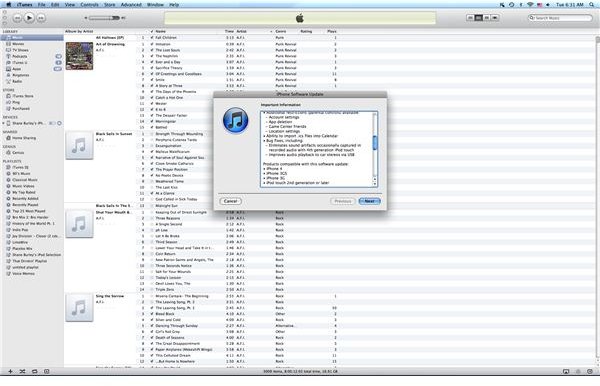Eject the iPhone using the eject icon
600x386 pixels.
(59, 123)
